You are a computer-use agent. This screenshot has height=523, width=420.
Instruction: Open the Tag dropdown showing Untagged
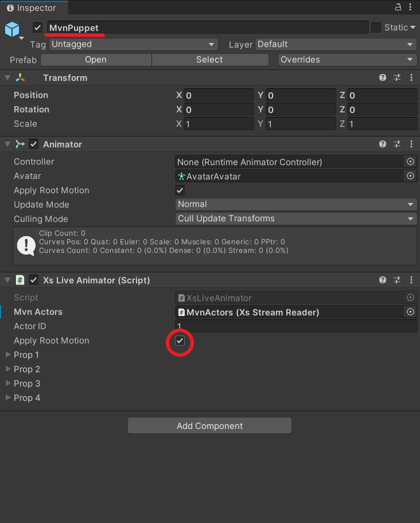coord(134,44)
